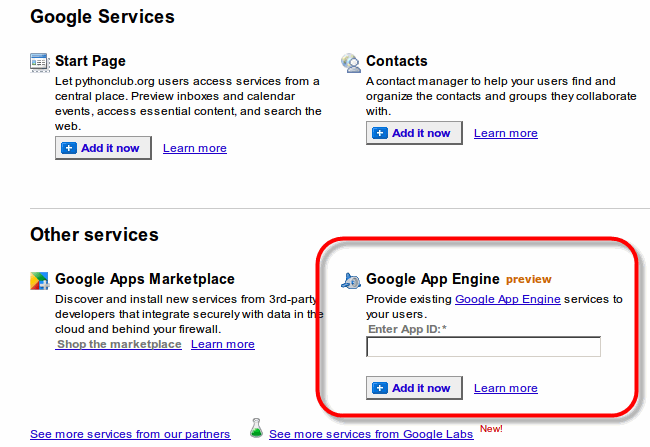
Task: Open Learn more under Contacts
Action: (505, 133)
